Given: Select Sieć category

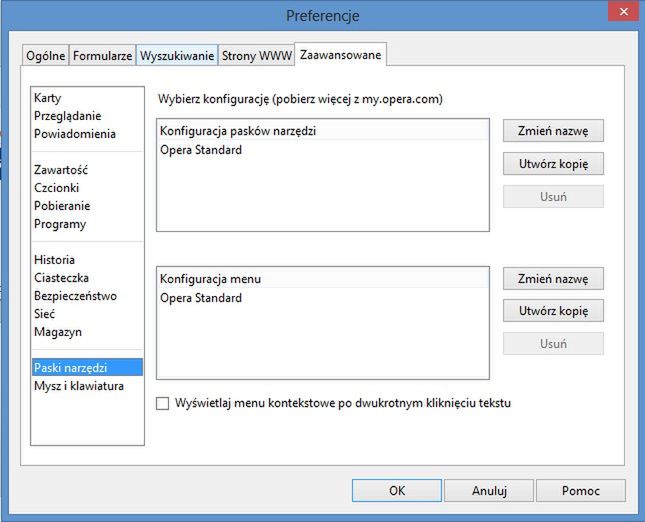Looking at the screenshot, I should pos(87,314).
